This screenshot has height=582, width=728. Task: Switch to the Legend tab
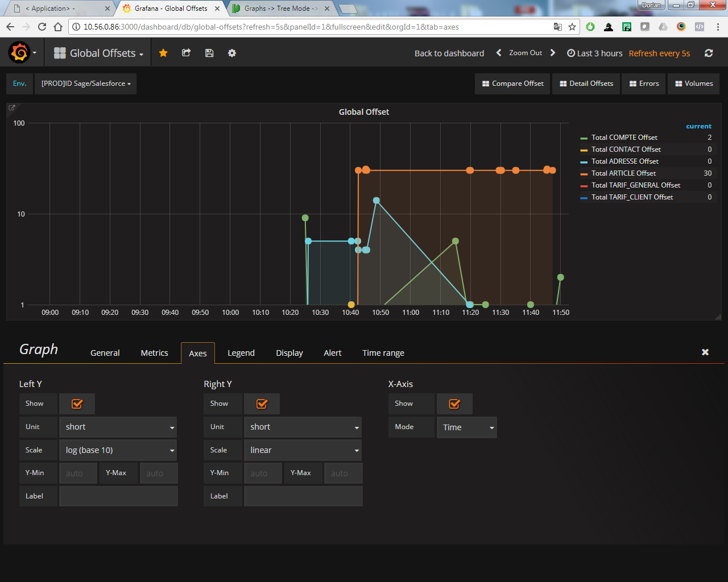pyautogui.click(x=241, y=352)
